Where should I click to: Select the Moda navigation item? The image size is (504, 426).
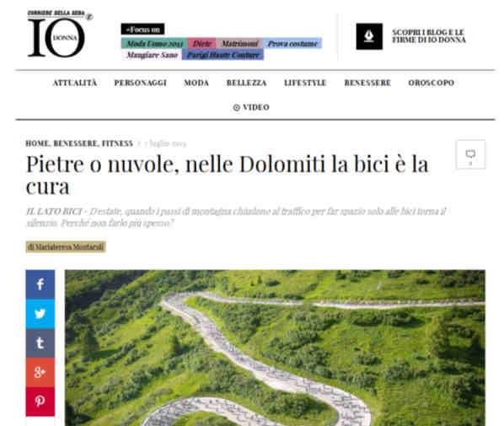pyautogui.click(x=196, y=83)
